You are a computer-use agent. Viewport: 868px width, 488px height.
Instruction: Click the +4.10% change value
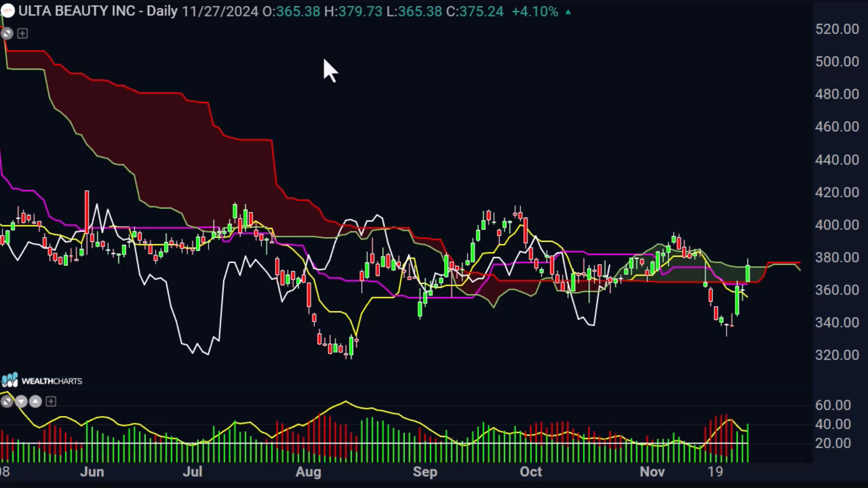click(x=535, y=11)
